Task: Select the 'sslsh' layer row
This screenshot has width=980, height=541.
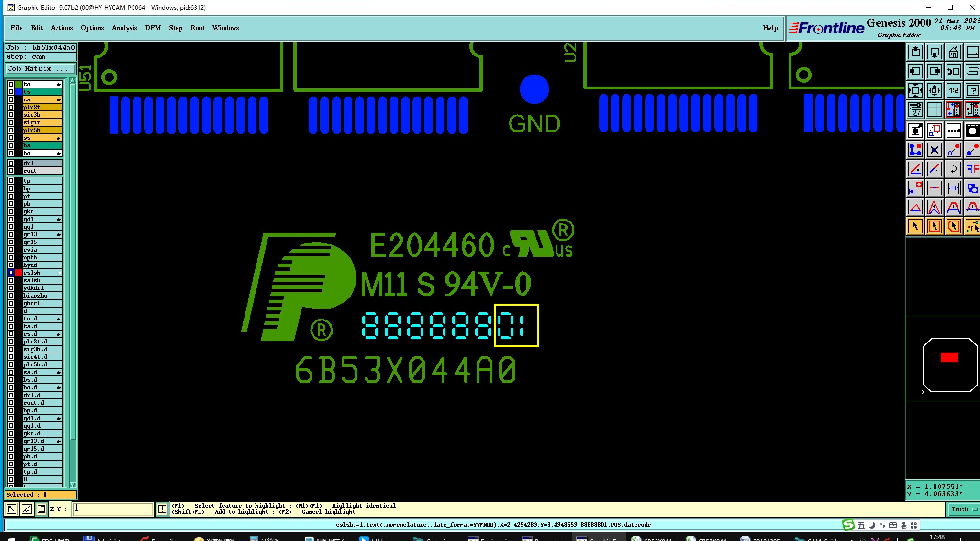Action: pyautogui.click(x=42, y=280)
